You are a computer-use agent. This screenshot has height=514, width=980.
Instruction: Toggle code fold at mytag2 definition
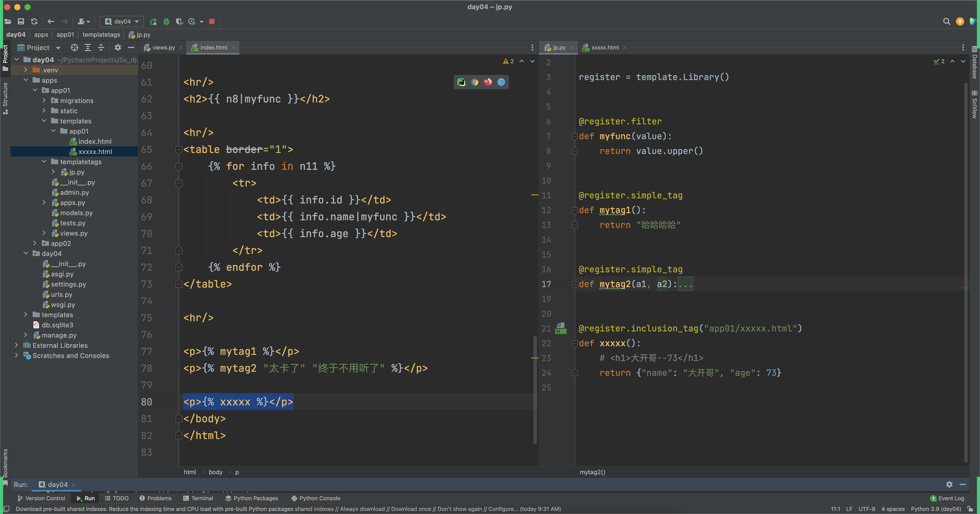point(575,284)
